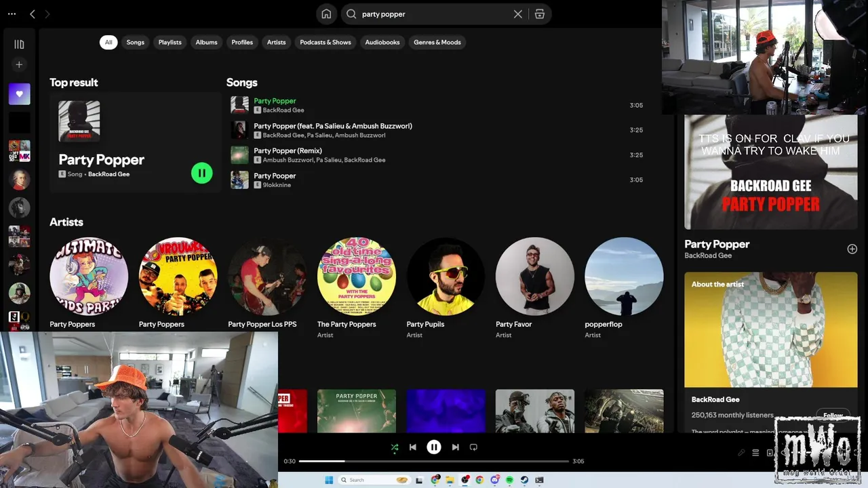Screen dimensions: 868x488
Task: Open Connect to a device
Action: (770, 453)
